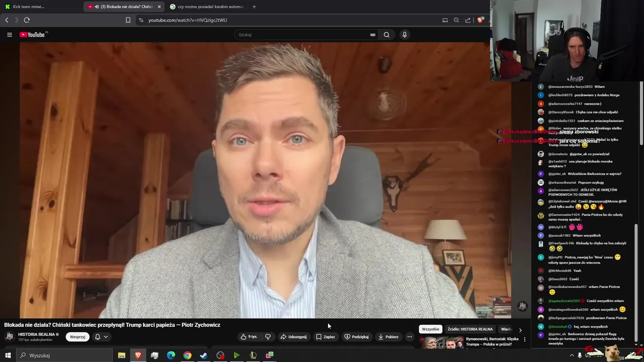Screen dimensions: 644x362
Task: Click the youtube.com address bar URL
Action: click(x=188, y=20)
